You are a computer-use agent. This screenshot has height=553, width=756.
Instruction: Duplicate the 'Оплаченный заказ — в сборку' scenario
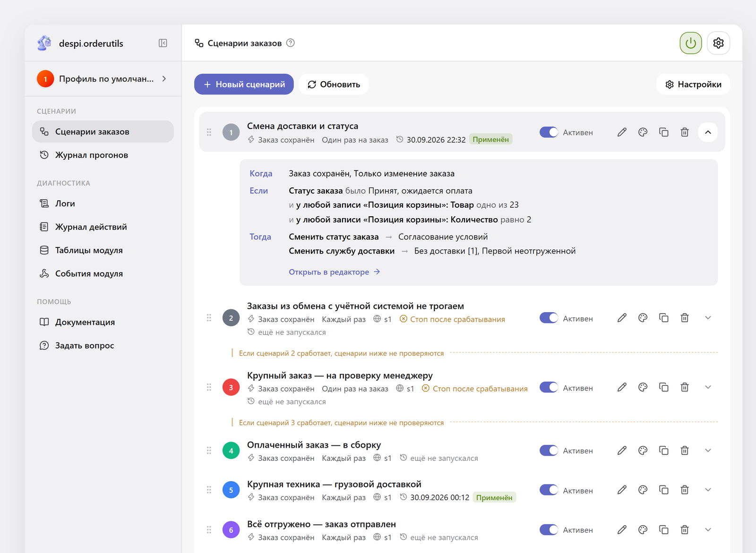[663, 451]
